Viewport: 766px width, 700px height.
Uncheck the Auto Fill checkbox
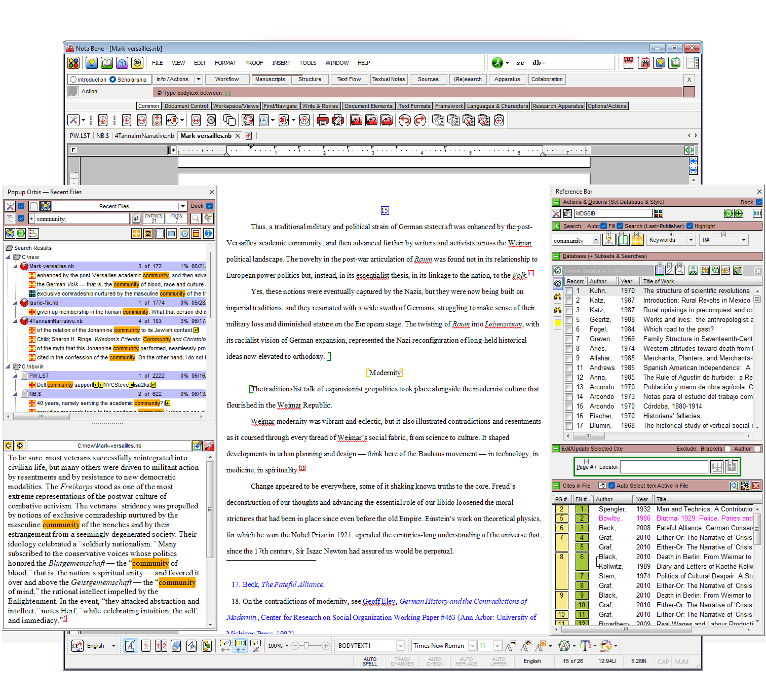pyautogui.click(x=603, y=226)
